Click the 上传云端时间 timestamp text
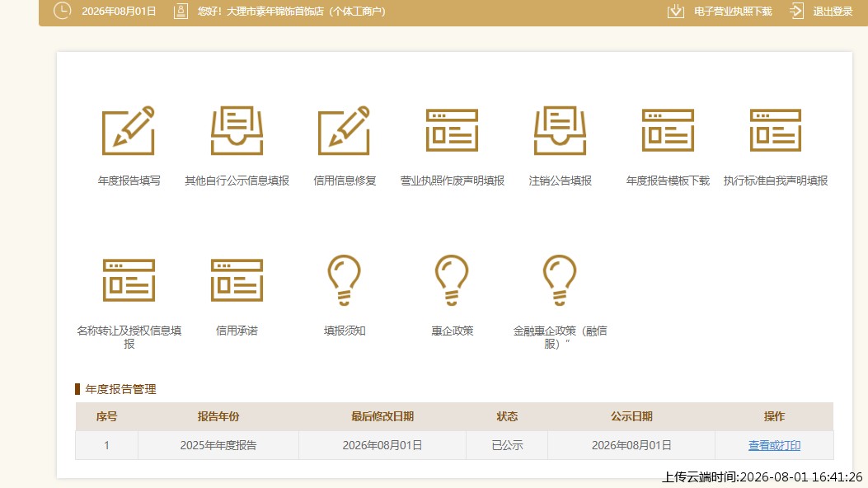This screenshot has width=868, height=488. tap(762, 477)
